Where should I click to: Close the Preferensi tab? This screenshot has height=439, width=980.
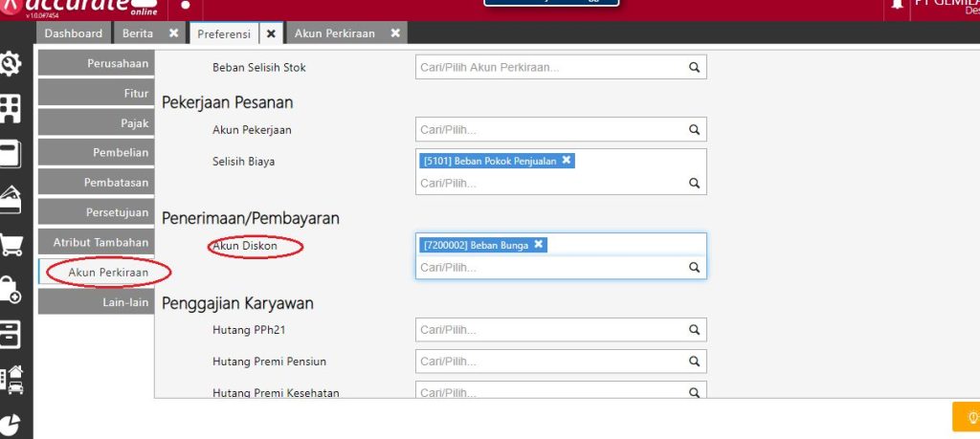tap(271, 33)
